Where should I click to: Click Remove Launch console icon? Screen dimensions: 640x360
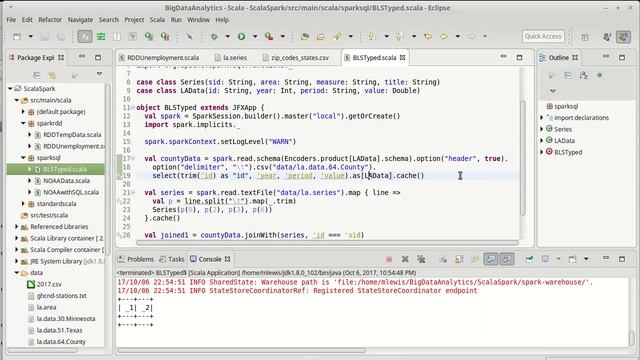(405, 259)
